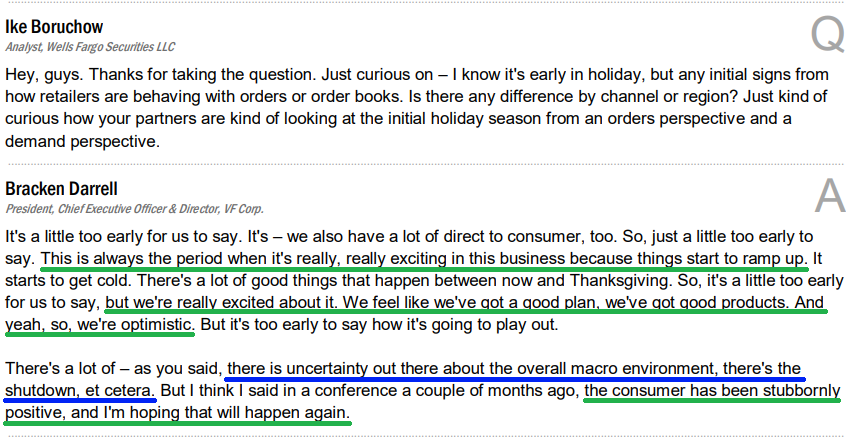
Task: Select the speaker name Bracken Darrell
Action: 61,189
